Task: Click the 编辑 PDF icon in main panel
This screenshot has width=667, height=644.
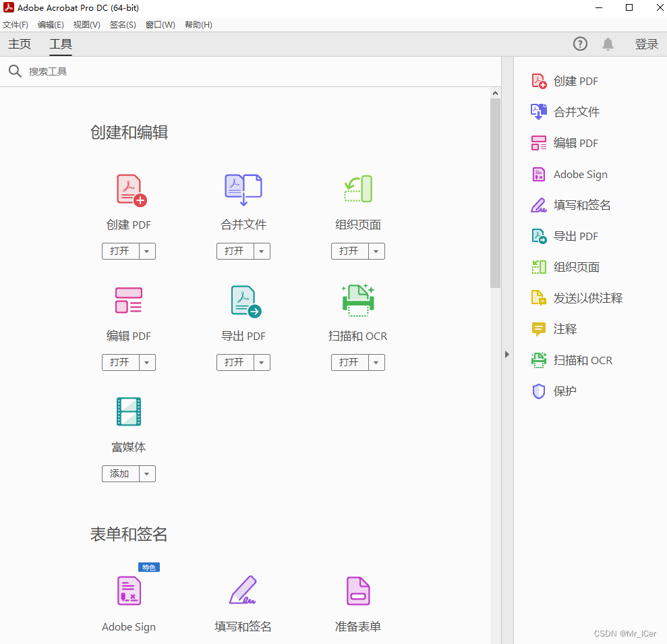Action: (x=128, y=300)
